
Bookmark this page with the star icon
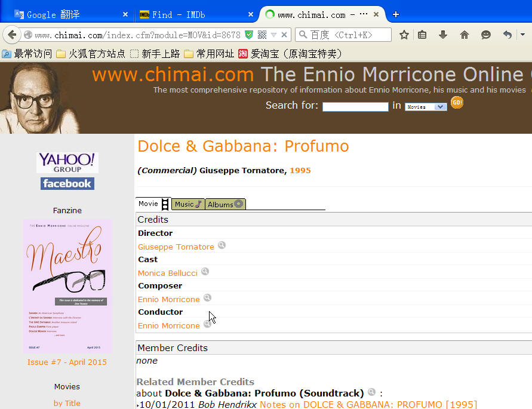coord(404,35)
